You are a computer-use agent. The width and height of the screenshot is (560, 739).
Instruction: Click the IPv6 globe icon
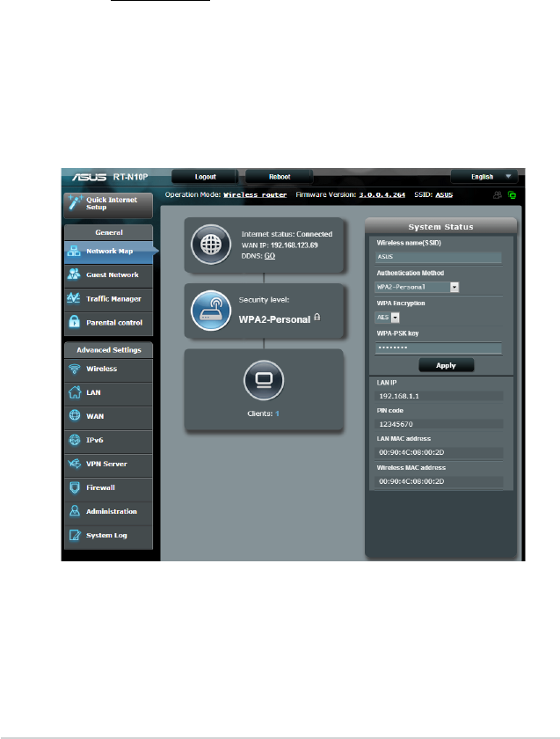[75, 440]
